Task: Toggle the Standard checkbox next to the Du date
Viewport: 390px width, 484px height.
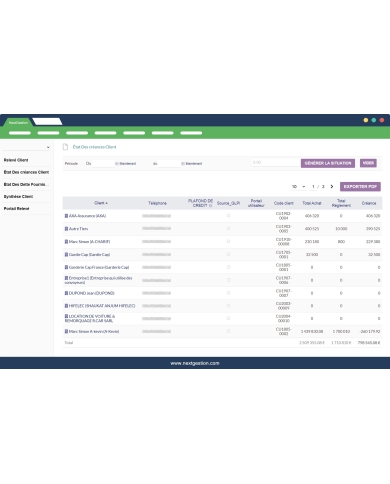Action: click(117, 164)
